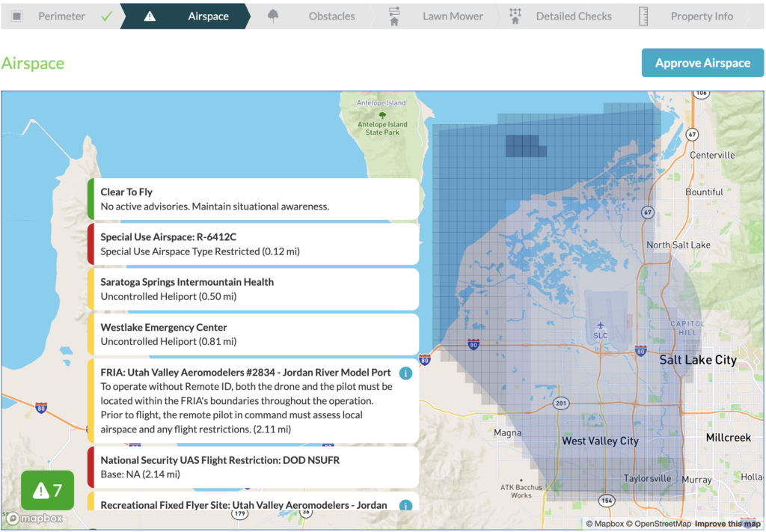Click the Salt Lake City map label
Screen dimensions: 766x532
point(698,360)
